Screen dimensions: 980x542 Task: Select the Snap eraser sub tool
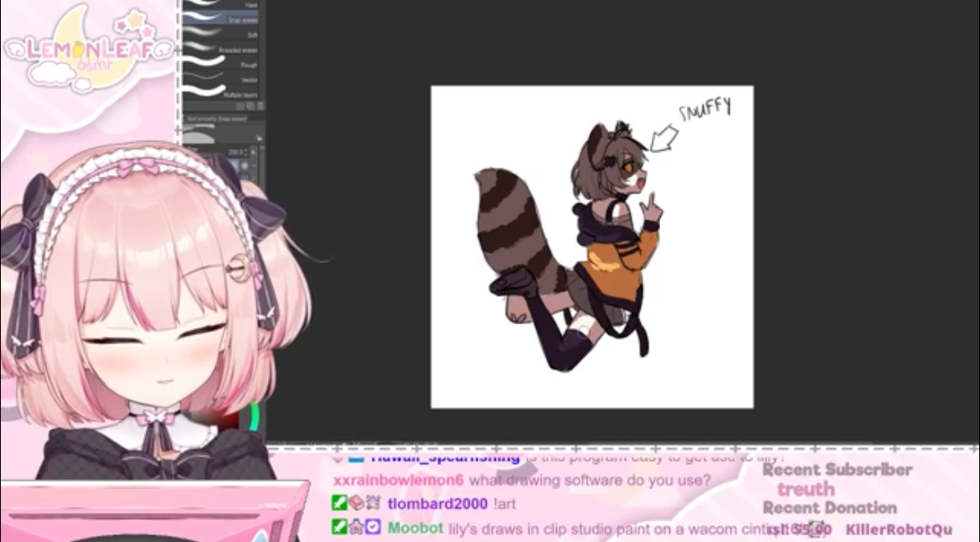point(221,18)
